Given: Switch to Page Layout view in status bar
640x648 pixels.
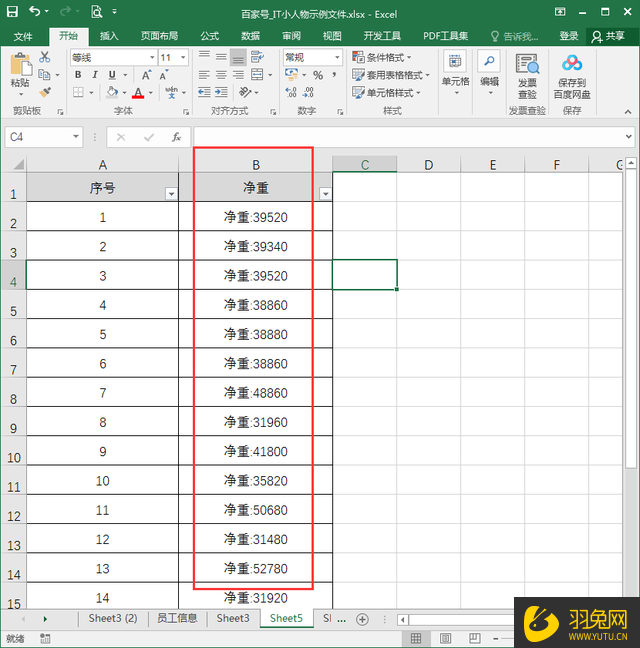Looking at the screenshot, I should [x=445, y=638].
